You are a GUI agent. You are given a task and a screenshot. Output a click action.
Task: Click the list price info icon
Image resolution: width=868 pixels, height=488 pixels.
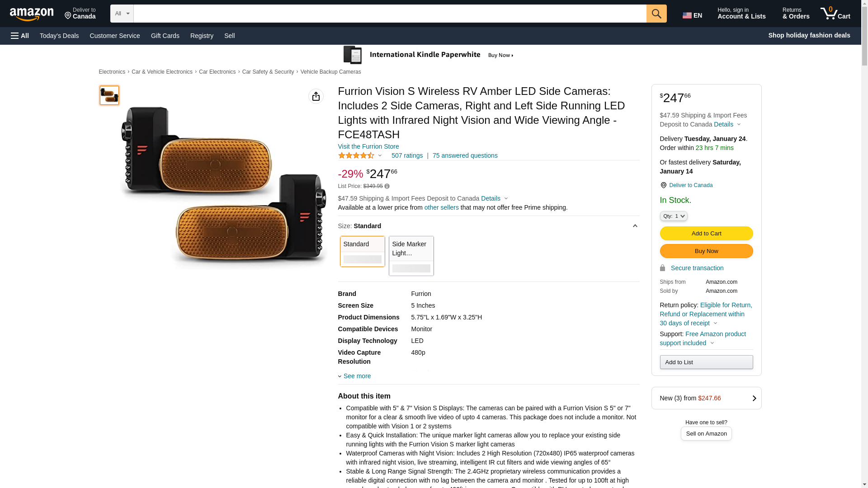[x=387, y=186]
